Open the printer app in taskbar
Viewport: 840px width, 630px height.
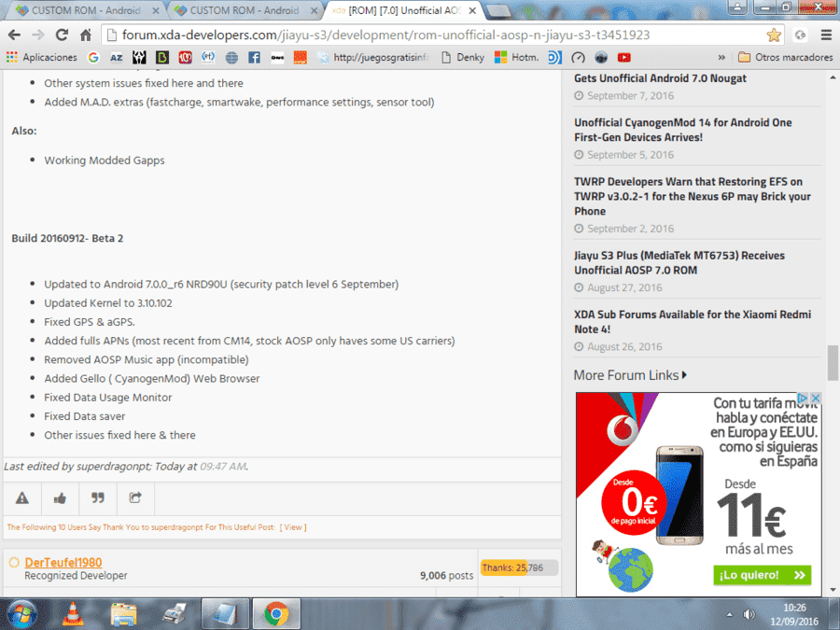[175, 614]
